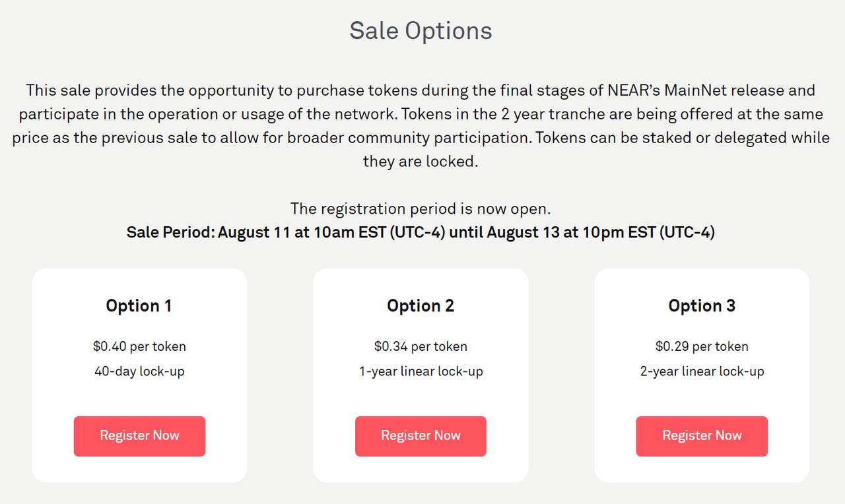Click the 40-day lock-up text

click(139, 371)
